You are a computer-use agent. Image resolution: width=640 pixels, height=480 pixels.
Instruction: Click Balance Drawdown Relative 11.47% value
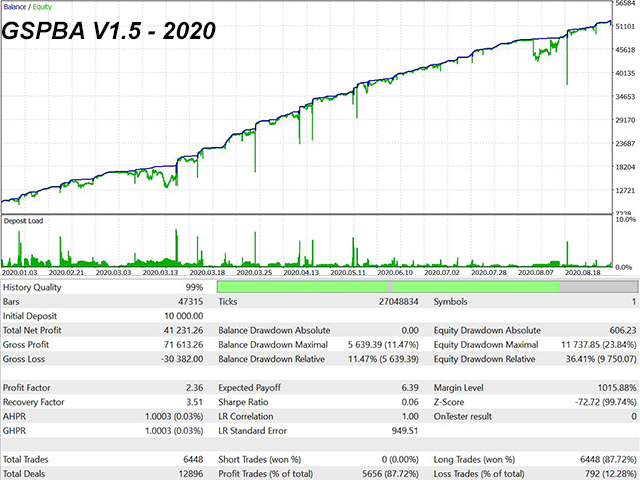click(x=383, y=359)
